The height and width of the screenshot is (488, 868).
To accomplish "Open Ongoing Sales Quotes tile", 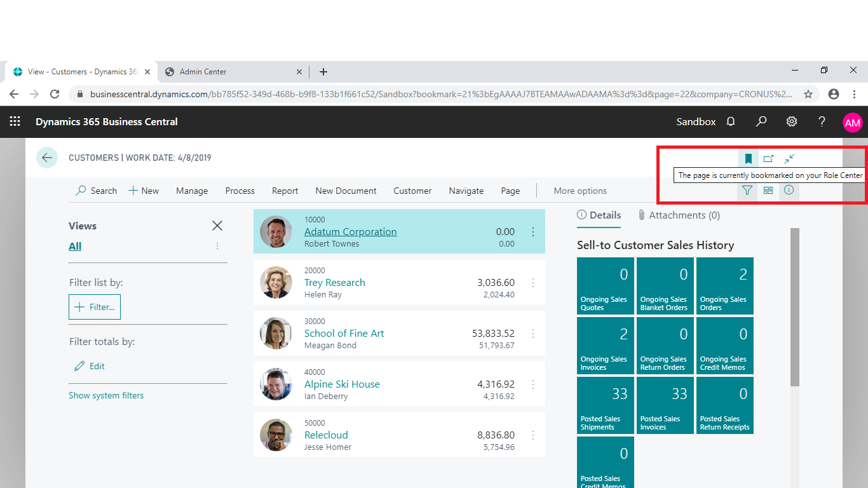I will pos(606,286).
